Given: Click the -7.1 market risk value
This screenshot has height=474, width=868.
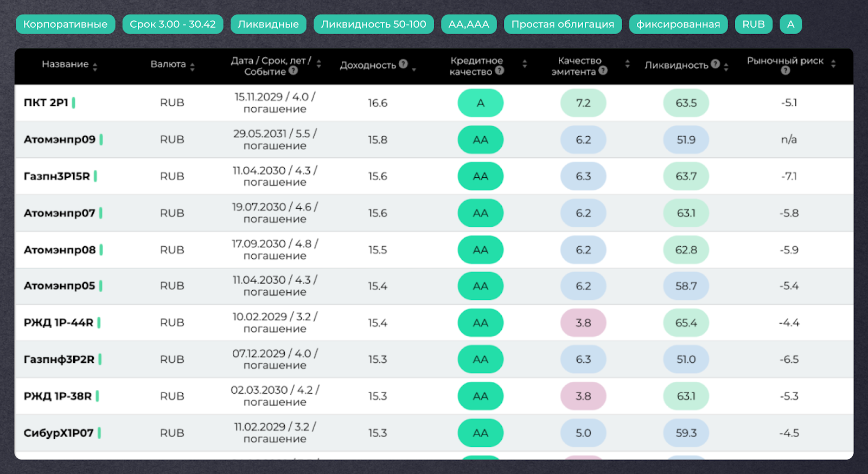Looking at the screenshot, I should click(789, 176).
